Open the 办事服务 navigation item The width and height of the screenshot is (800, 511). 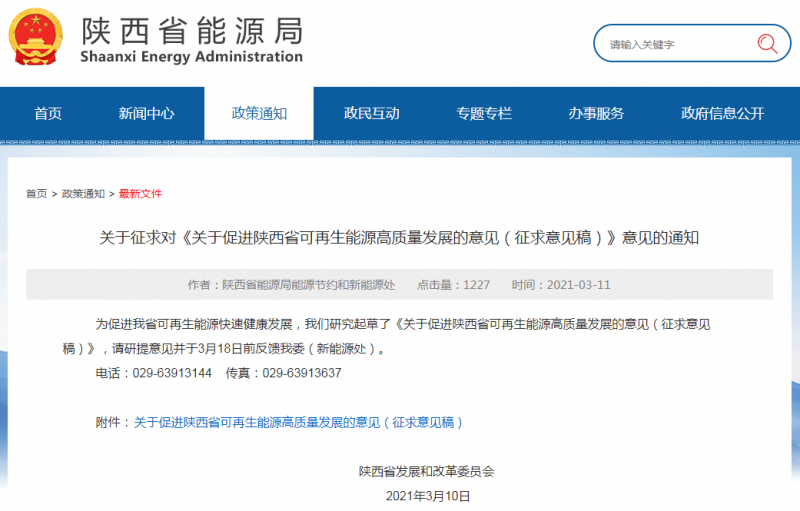click(x=596, y=114)
